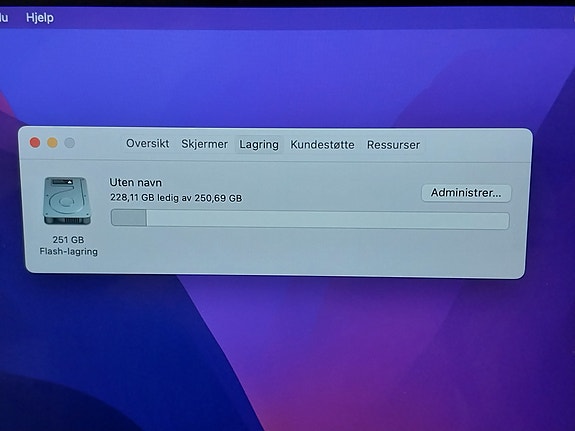The height and width of the screenshot is (431, 575).
Task: Open the Hjelp menu
Action: tap(40, 18)
